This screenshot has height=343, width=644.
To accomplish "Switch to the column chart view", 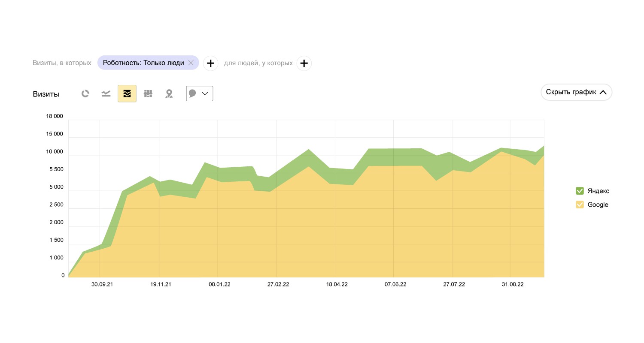I will (148, 93).
